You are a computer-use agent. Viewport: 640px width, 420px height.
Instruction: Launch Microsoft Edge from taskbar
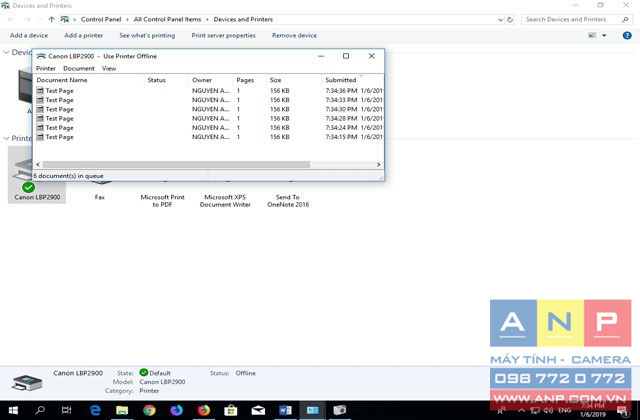(95, 410)
